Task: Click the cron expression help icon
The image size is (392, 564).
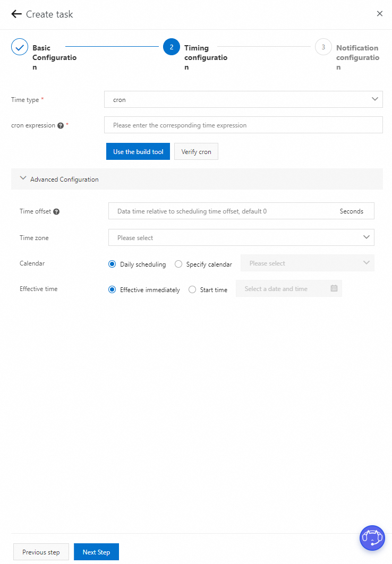Action: coord(61,126)
